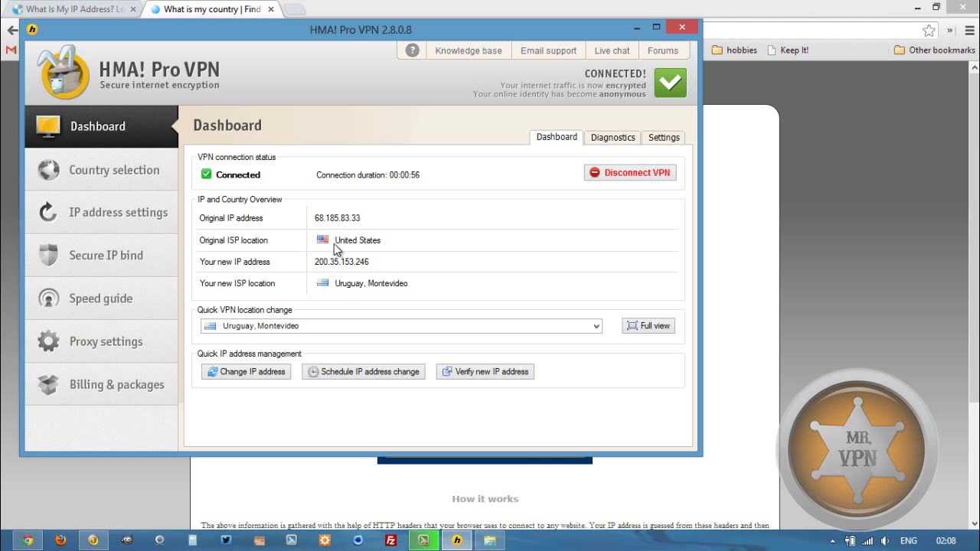Viewport: 980px width, 551px height.
Task: Switch to the Settings tab
Action: [x=664, y=138]
